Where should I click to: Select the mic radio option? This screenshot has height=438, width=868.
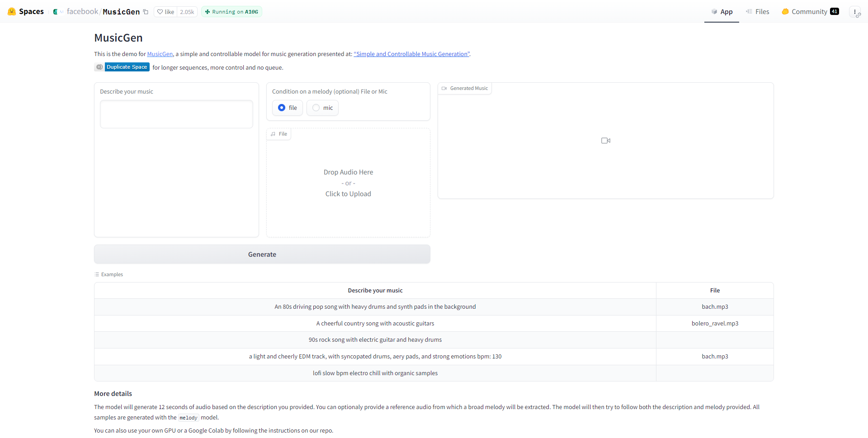click(316, 108)
